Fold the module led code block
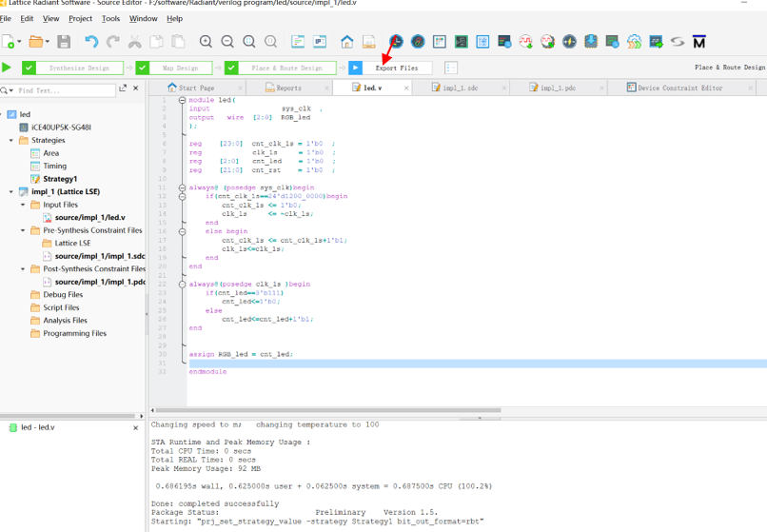This screenshot has width=767, height=532. [182, 100]
